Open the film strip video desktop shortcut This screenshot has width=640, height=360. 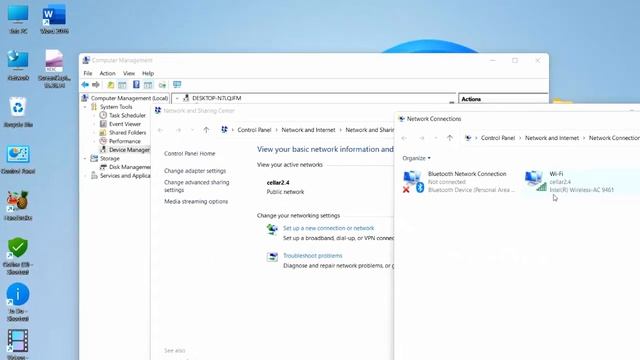coord(18,344)
